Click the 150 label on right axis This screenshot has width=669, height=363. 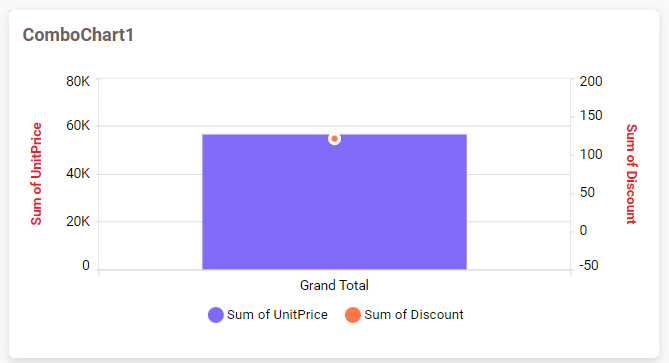591,115
